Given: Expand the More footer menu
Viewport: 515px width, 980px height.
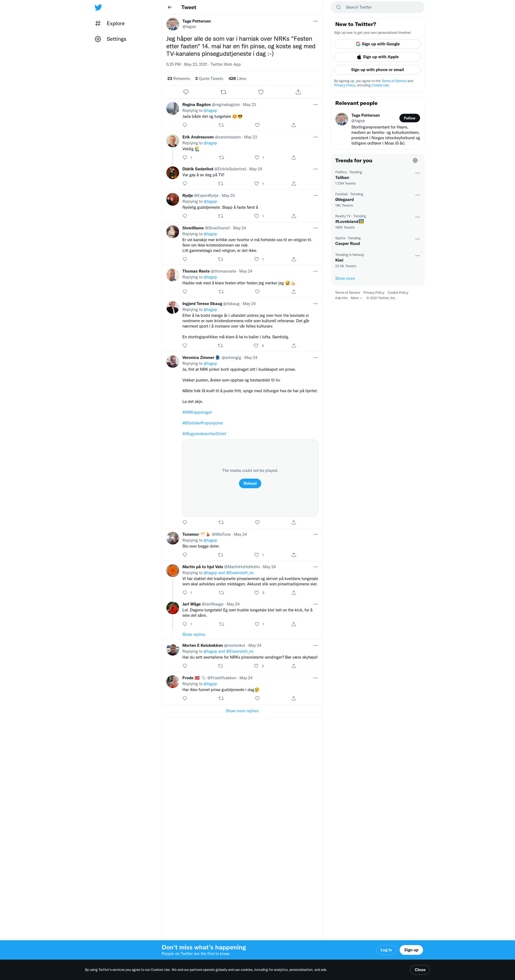Looking at the screenshot, I should pos(356,298).
